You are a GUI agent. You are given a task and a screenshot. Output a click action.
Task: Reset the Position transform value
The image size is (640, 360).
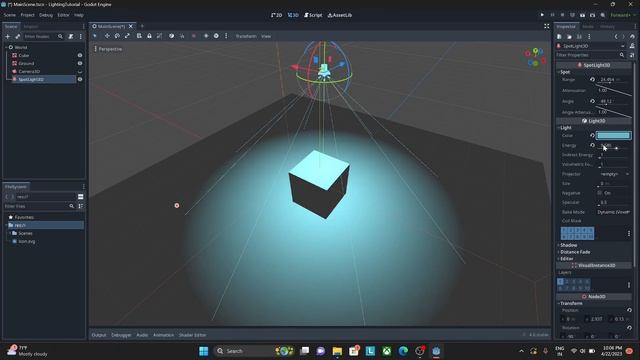(x=629, y=311)
